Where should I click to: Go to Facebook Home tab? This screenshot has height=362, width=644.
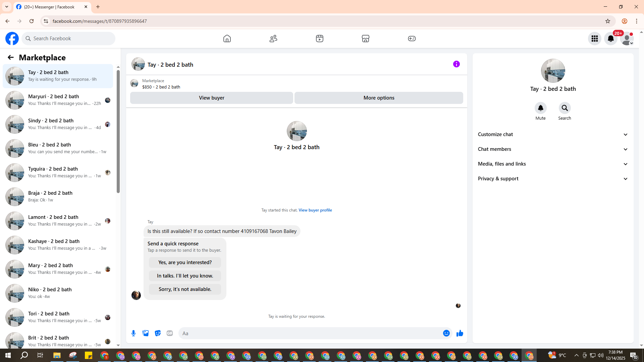[227, 39]
